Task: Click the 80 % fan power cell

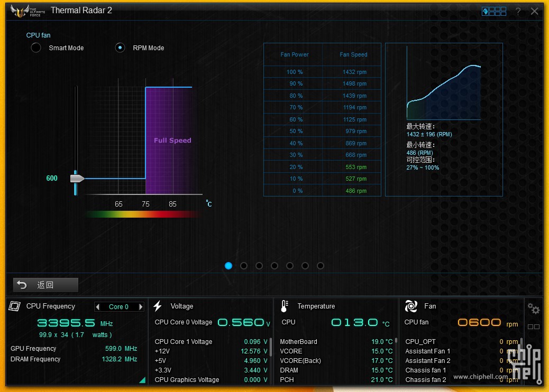Action: click(x=296, y=96)
